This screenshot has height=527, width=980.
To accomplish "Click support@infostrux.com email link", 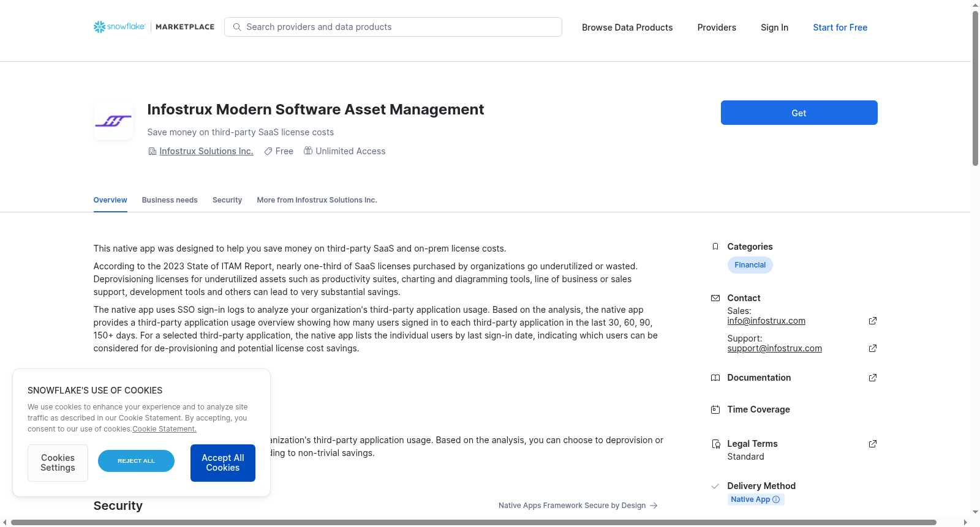I will (x=774, y=348).
